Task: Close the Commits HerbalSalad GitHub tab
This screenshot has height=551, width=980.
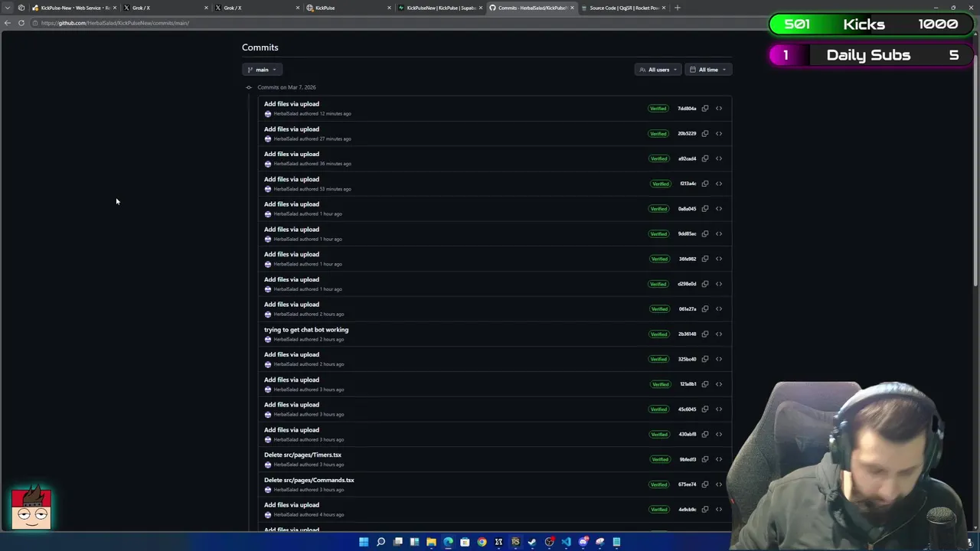Action: [572, 8]
